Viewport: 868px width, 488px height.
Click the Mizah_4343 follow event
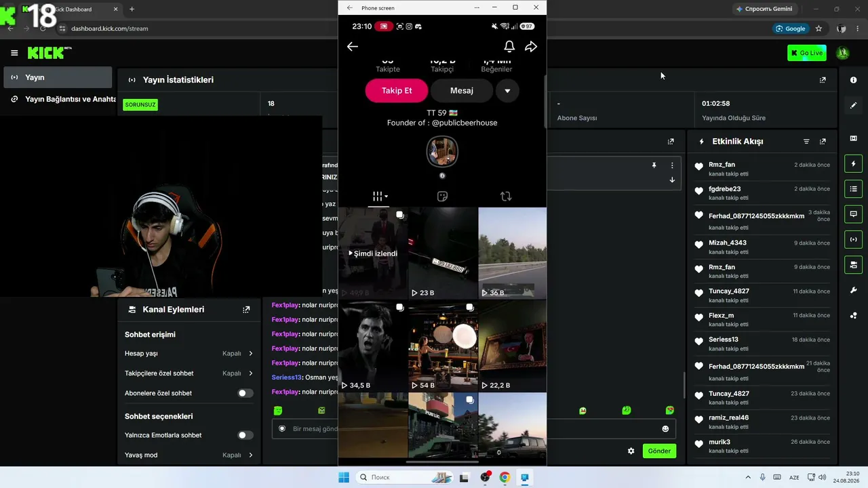(x=762, y=247)
